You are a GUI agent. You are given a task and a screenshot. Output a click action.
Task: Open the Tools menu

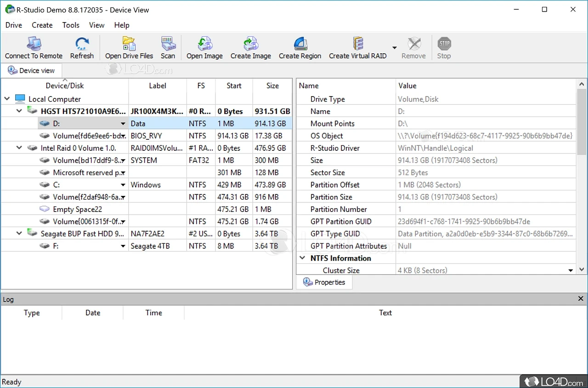click(71, 25)
